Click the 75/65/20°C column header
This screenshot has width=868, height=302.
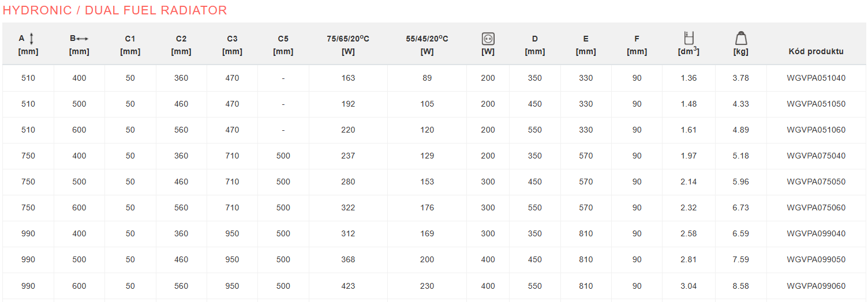[348, 45]
